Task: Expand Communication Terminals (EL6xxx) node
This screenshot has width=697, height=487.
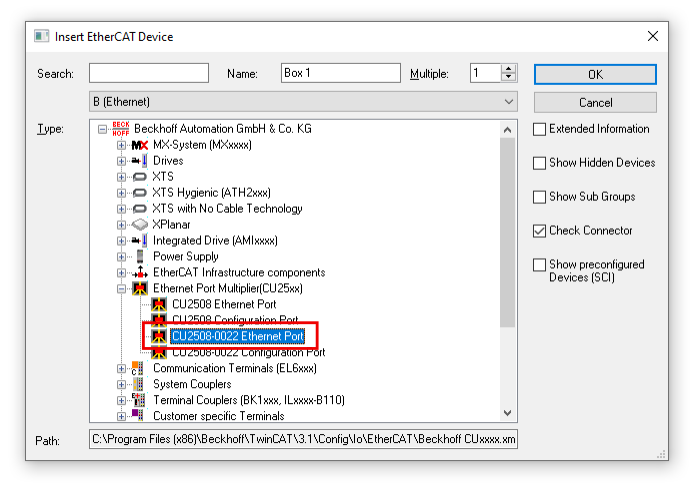Action: 121,369
